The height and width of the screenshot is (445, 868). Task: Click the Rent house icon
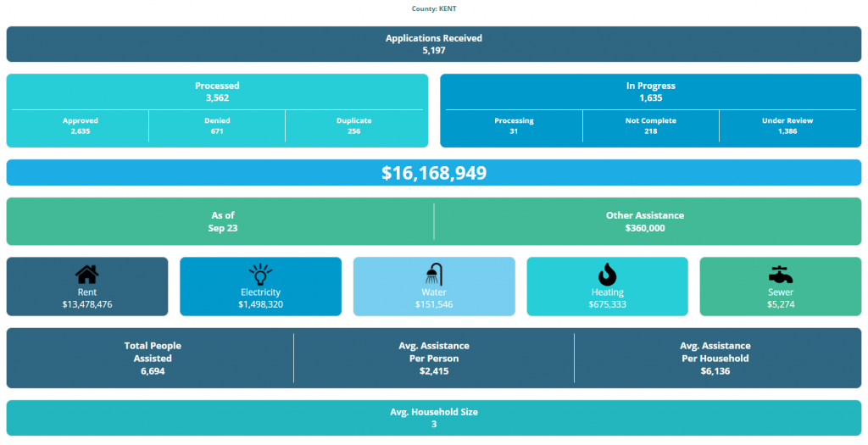(x=86, y=275)
